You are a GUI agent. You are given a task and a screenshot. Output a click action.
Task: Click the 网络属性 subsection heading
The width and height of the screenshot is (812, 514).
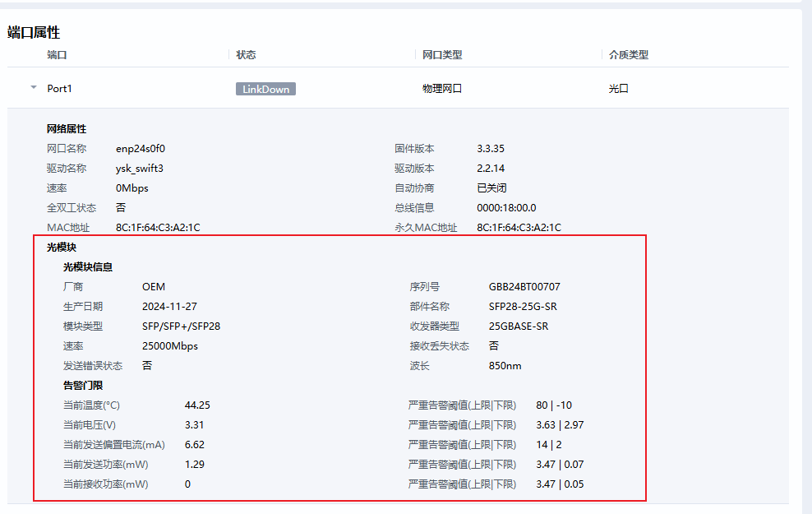pyautogui.click(x=67, y=129)
